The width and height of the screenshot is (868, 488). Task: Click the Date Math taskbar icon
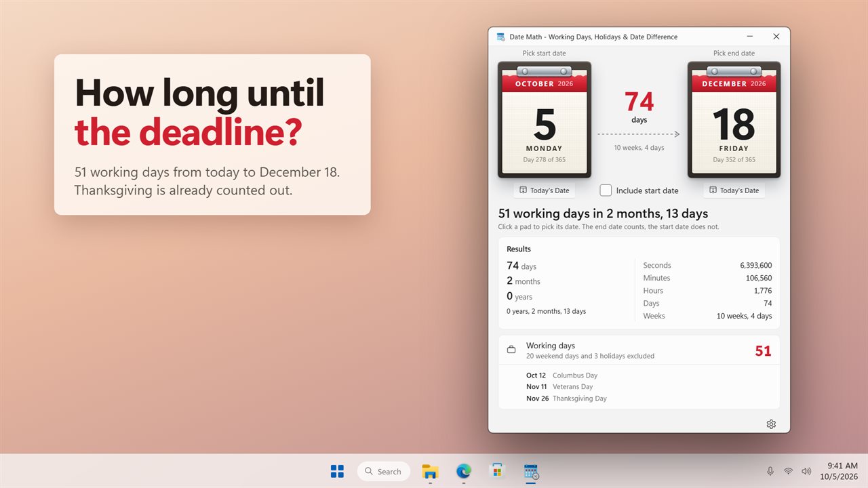531,472
